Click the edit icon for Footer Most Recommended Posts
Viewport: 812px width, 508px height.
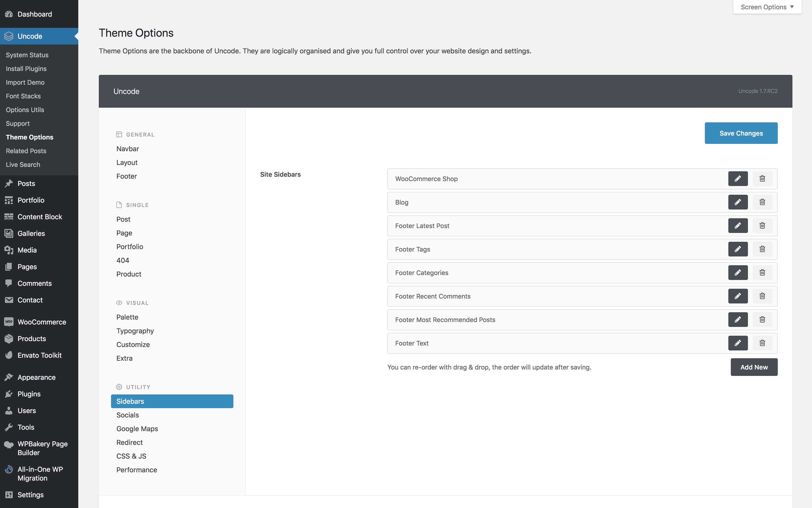coord(738,320)
